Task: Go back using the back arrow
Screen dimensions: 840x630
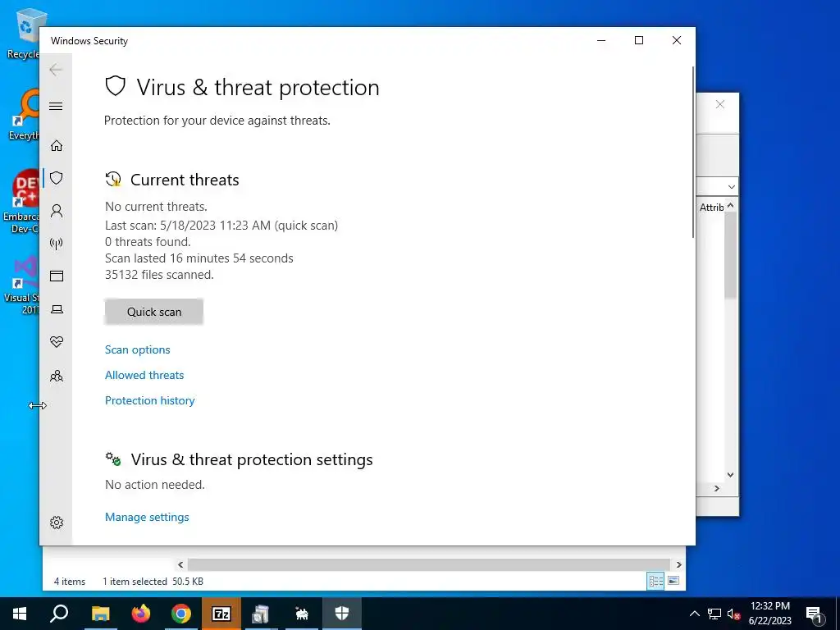Action: coord(56,69)
